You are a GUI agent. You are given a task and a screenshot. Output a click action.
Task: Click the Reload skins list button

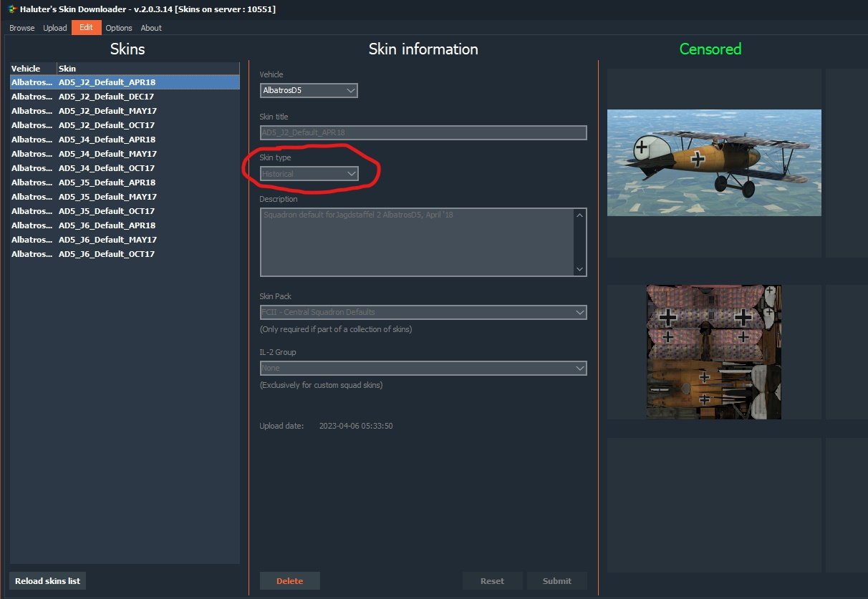coord(47,581)
